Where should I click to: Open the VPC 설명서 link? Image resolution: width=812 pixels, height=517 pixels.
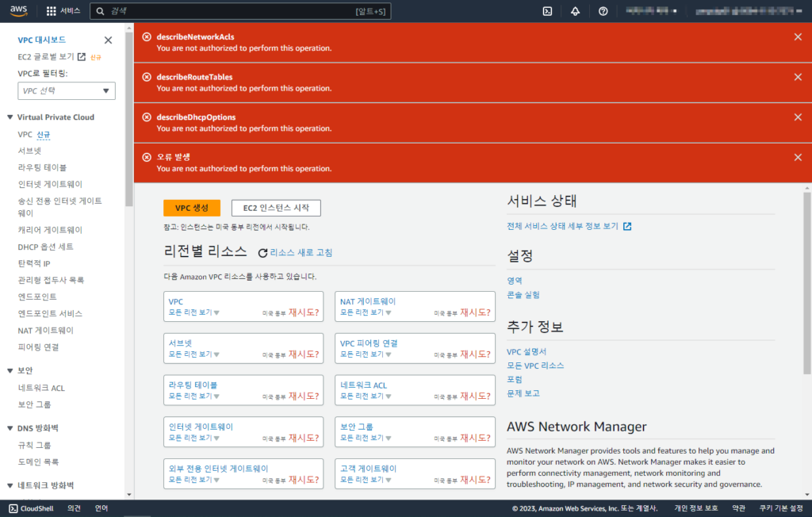click(x=527, y=351)
